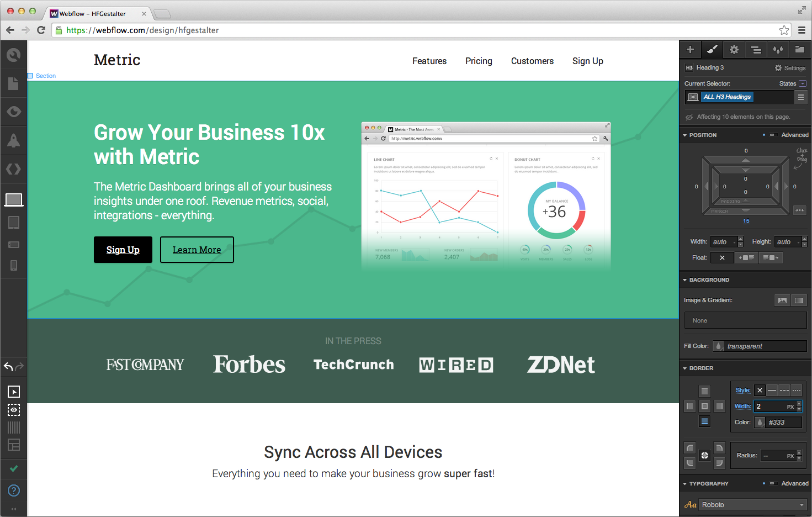Click the Settings link beside Heading 3

point(790,68)
